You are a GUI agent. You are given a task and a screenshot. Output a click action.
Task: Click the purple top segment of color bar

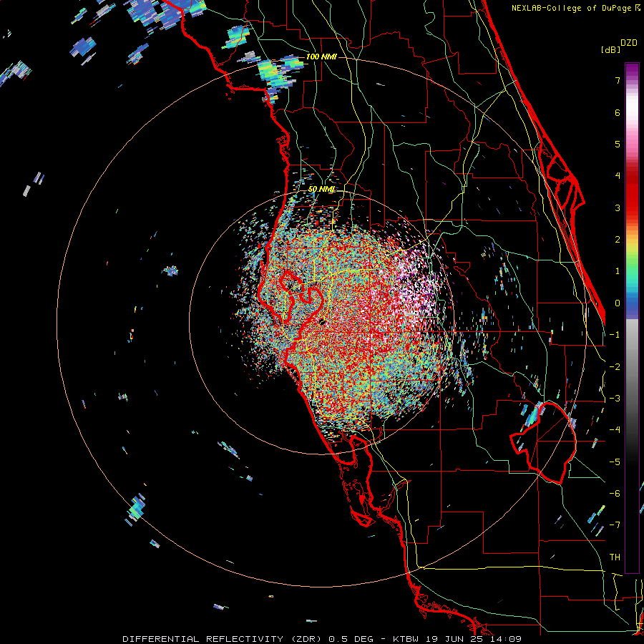click(632, 69)
